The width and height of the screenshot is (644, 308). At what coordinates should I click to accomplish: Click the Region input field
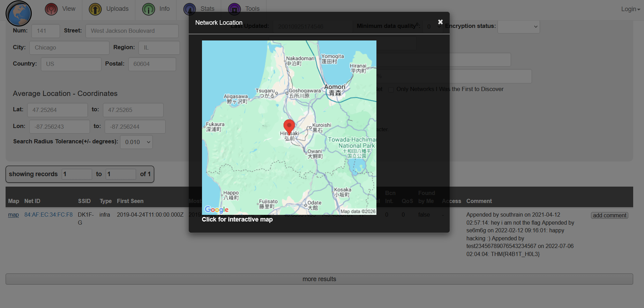coord(159,48)
